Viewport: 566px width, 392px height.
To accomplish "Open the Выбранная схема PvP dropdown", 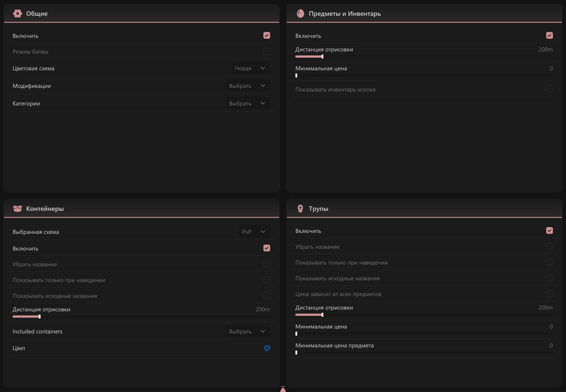I will (x=254, y=232).
